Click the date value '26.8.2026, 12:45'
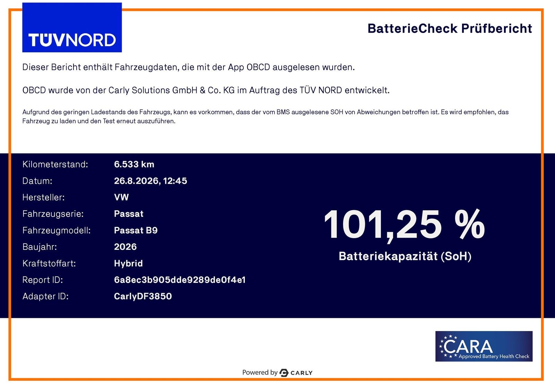555x392 pixels. [x=151, y=181]
